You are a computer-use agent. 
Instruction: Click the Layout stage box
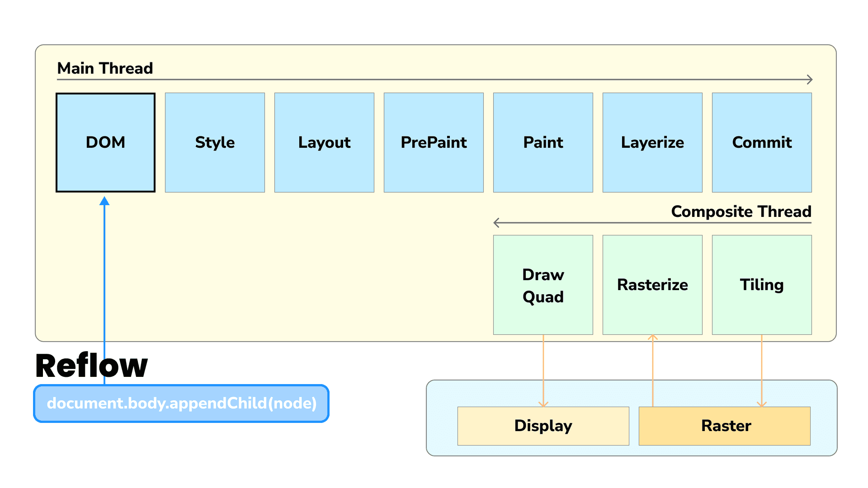tap(324, 142)
